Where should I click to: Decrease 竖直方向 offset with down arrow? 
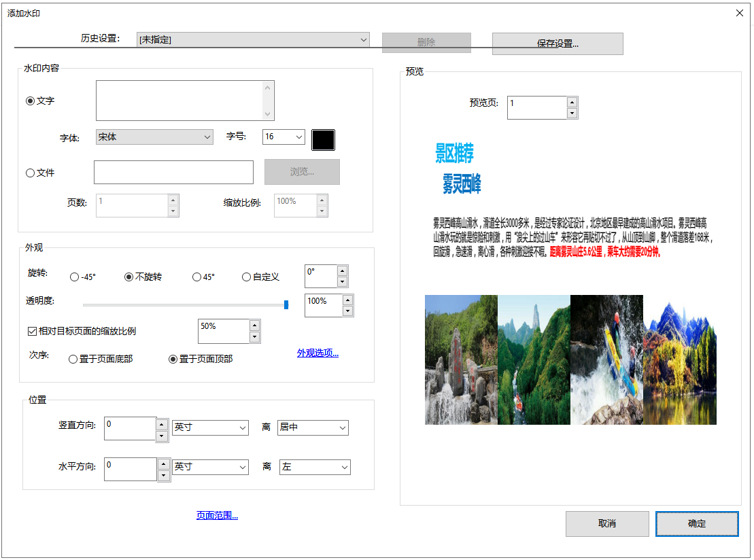click(162, 436)
